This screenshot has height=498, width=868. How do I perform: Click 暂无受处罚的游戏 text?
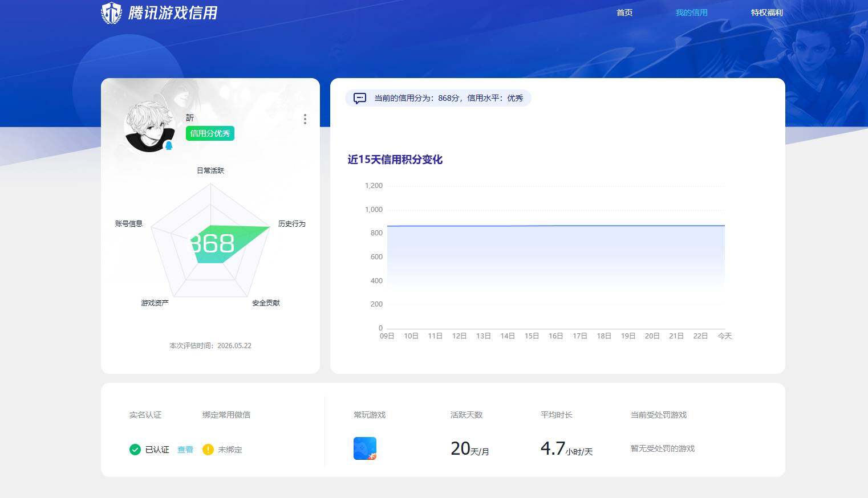coord(663,448)
